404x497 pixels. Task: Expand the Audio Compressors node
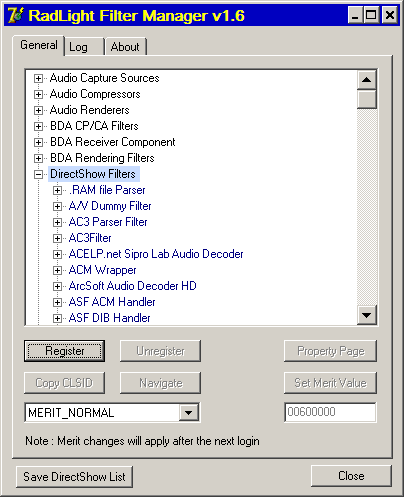click(x=38, y=94)
